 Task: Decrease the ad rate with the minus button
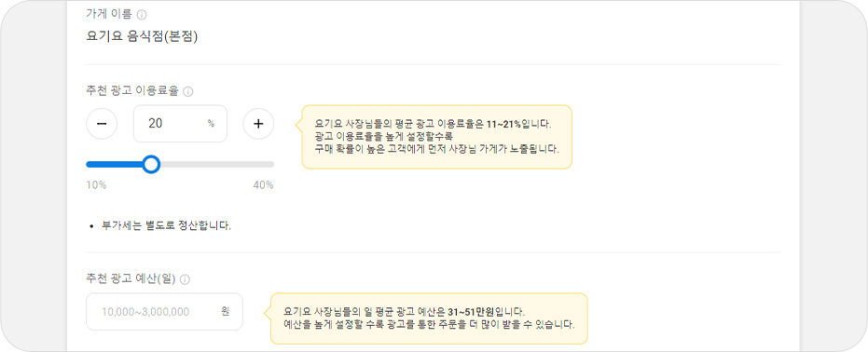[102, 123]
